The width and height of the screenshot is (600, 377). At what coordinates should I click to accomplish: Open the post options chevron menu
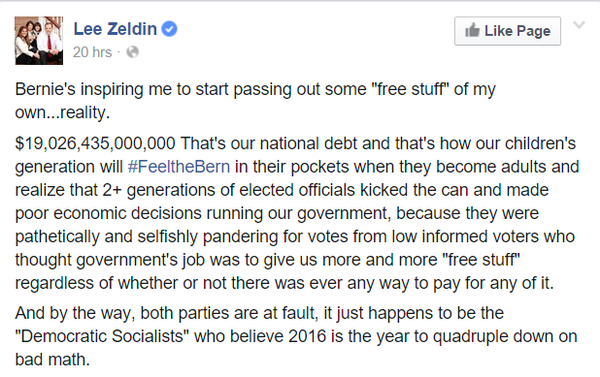[579, 25]
